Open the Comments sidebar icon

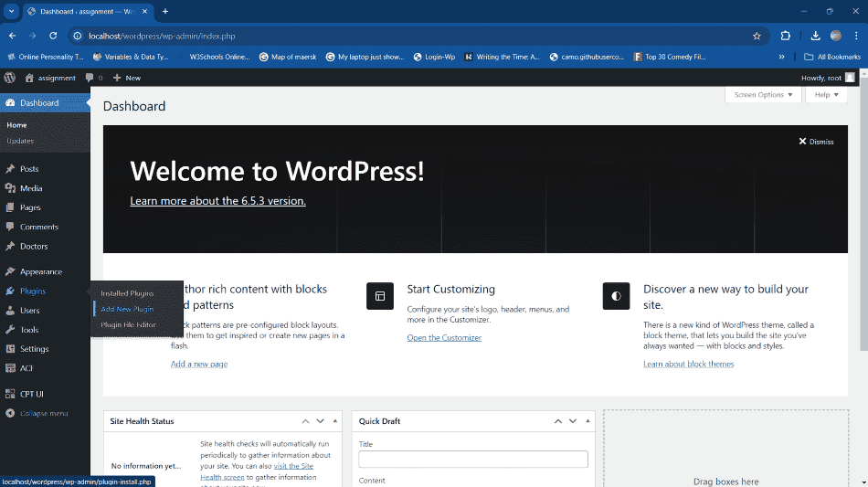(10, 227)
